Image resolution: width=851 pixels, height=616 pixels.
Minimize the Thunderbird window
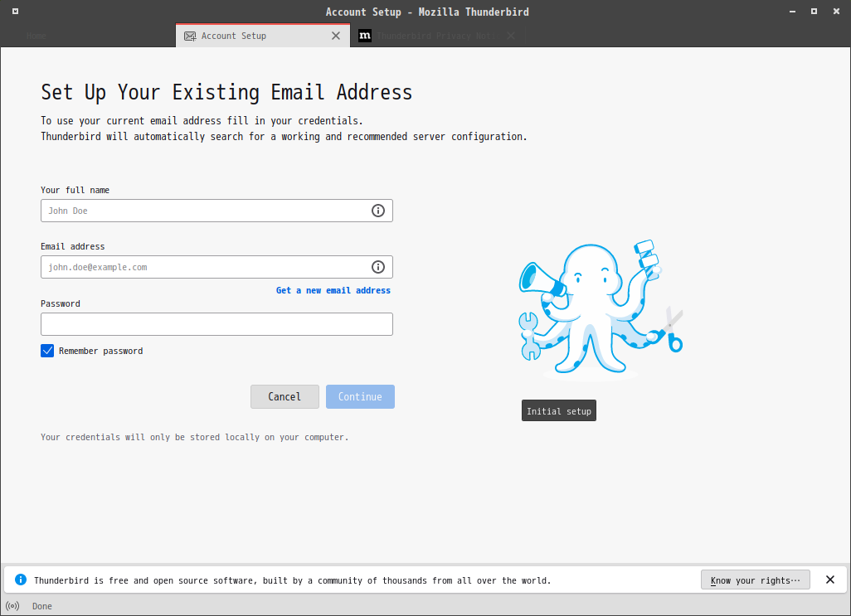[x=792, y=12]
